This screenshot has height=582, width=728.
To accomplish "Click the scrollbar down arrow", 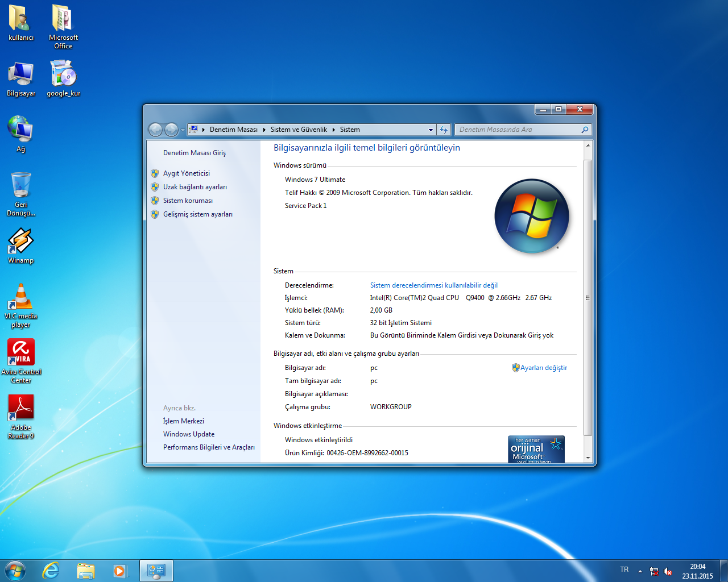I will pyautogui.click(x=588, y=458).
